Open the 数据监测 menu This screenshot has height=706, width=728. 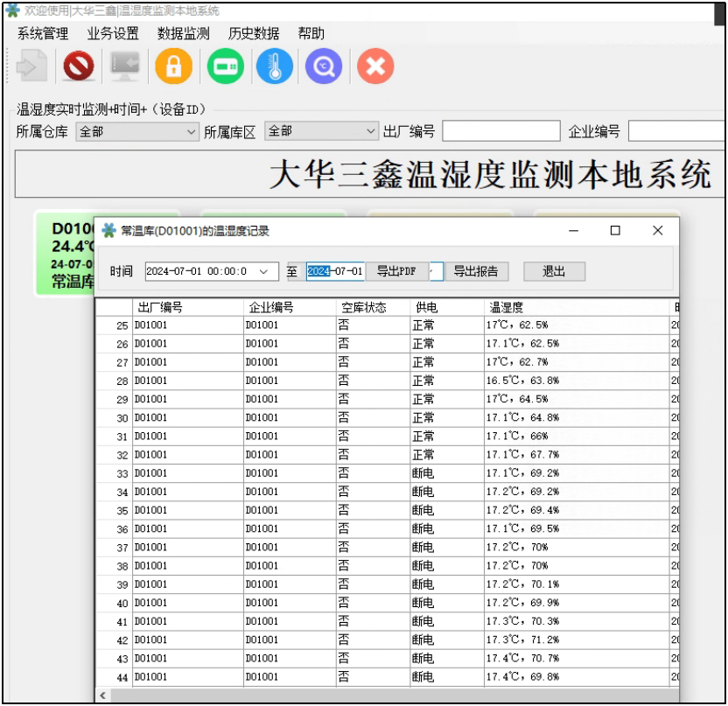184,34
